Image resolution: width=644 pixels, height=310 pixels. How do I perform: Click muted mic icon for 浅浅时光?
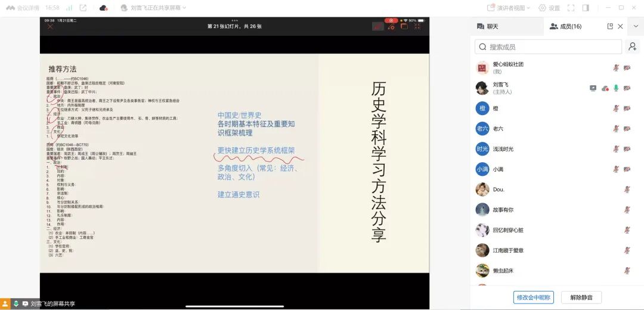click(x=616, y=148)
